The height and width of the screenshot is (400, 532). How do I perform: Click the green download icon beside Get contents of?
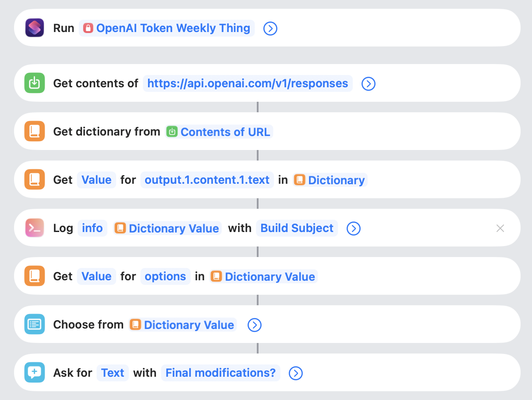point(35,83)
